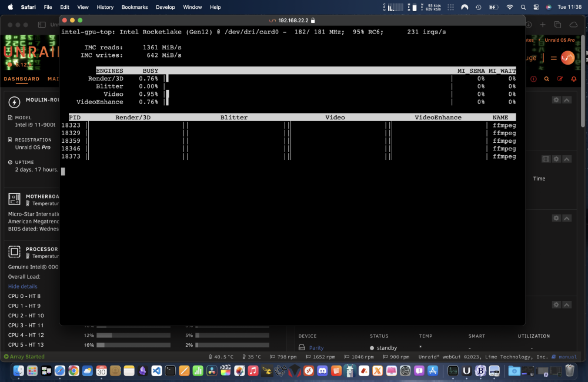Open the History menu
Viewport: 588px width, 382px height.
pos(105,7)
